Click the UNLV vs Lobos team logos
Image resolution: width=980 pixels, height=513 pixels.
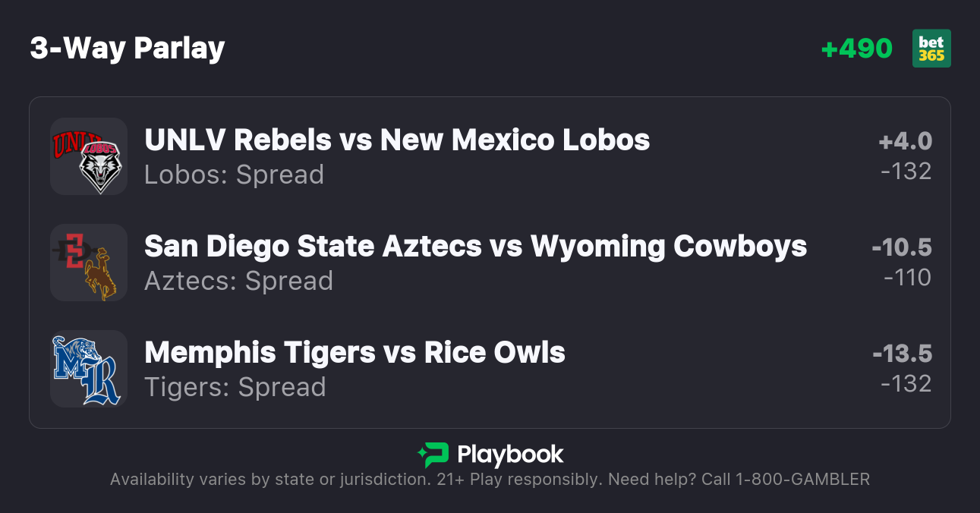pos(88,156)
